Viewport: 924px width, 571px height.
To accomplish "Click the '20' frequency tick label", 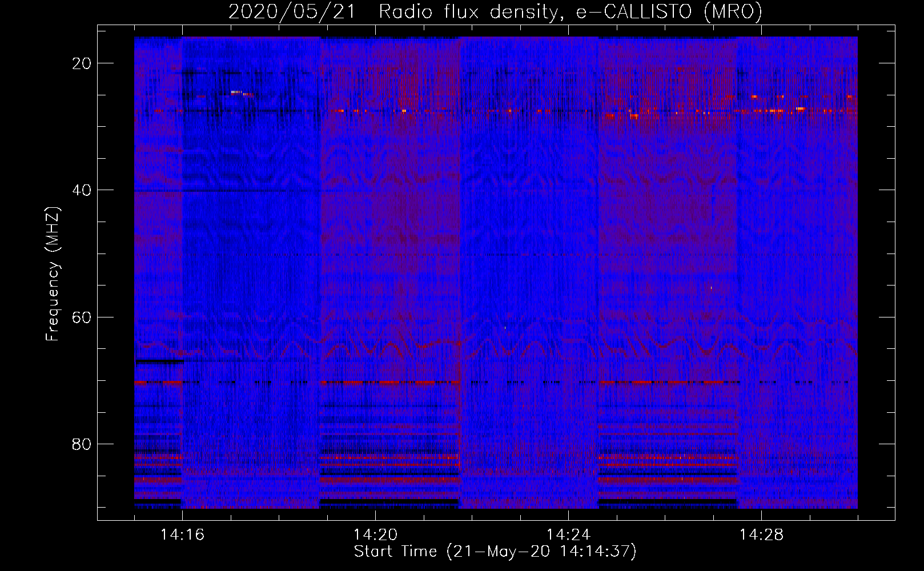I will point(82,63).
